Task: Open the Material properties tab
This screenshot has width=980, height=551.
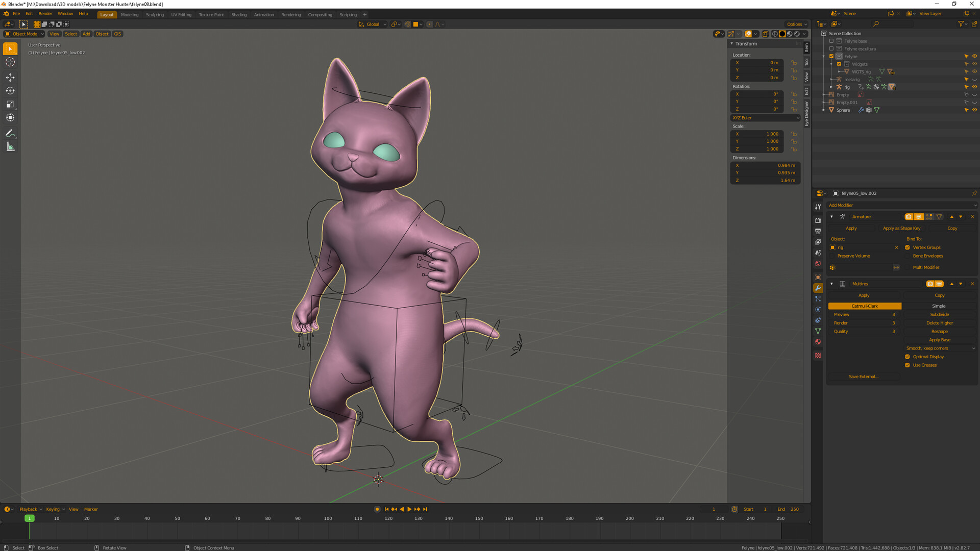Action: click(818, 342)
